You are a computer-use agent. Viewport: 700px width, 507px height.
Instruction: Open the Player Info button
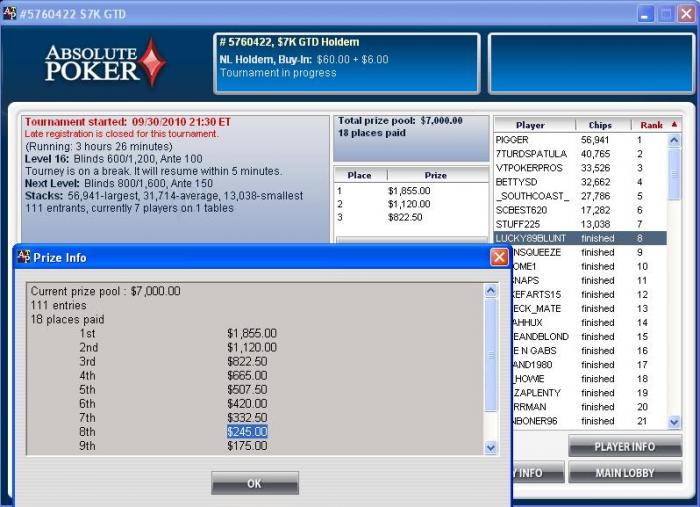point(625,446)
